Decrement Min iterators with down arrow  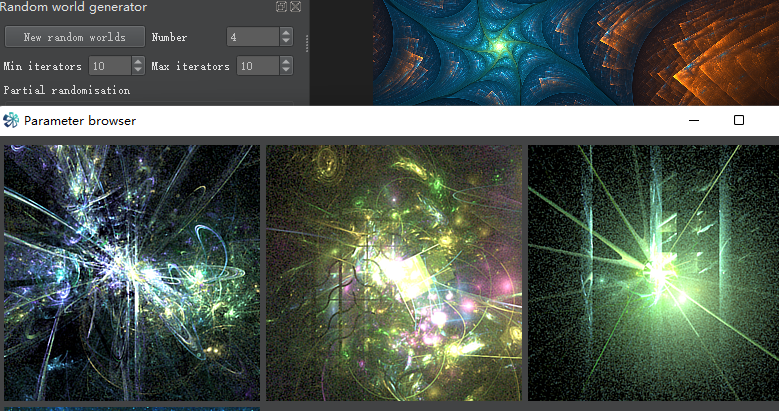click(x=138, y=71)
